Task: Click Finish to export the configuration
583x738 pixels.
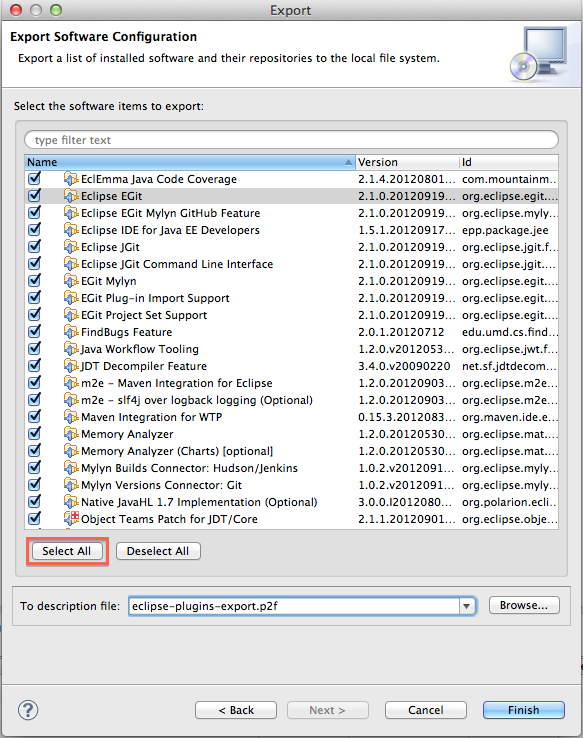Action: [x=523, y=710]
